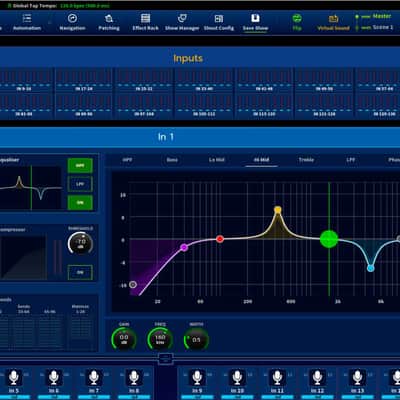Click the yellow Hi Mid EQ node
The width and height of the screenshot is (400, 400).
tap(278, 210)
